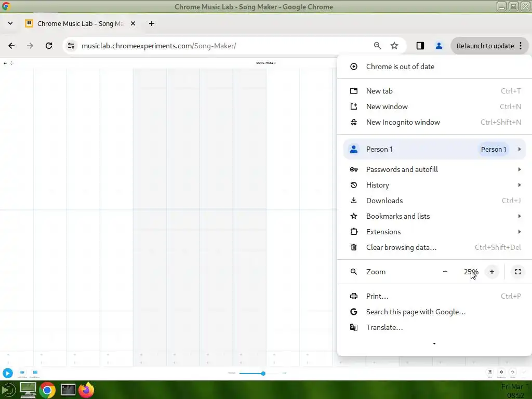Viewport: 532px width, 399px height.
Task: Enter fullscreen from the Zoom row
Action: click(518, 272)
